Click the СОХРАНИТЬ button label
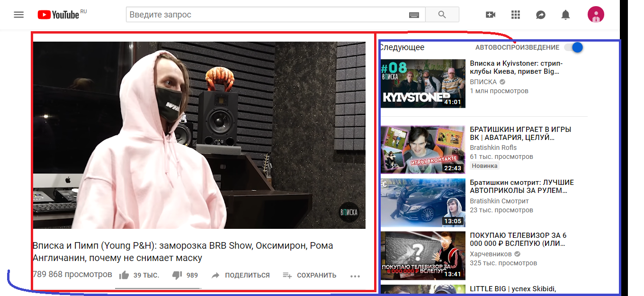Image resolution: width=644 pixels, height=296 pixels. click(x=316, y=275)
